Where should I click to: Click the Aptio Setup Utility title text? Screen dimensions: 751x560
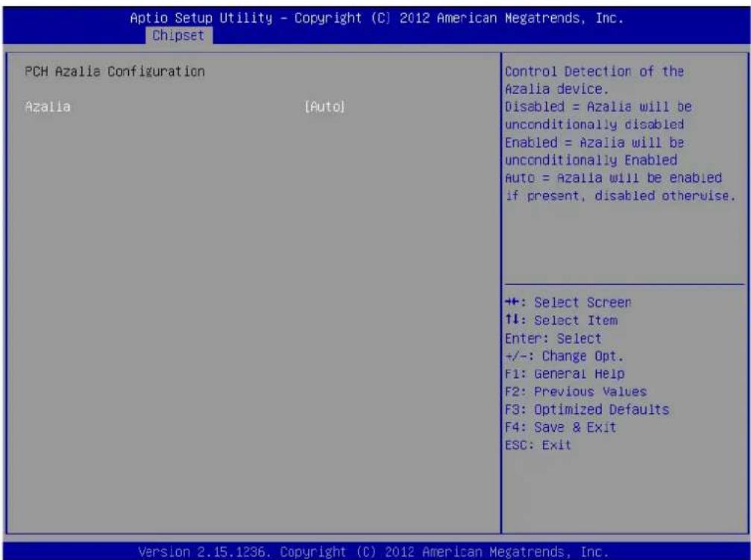(377, 18)
